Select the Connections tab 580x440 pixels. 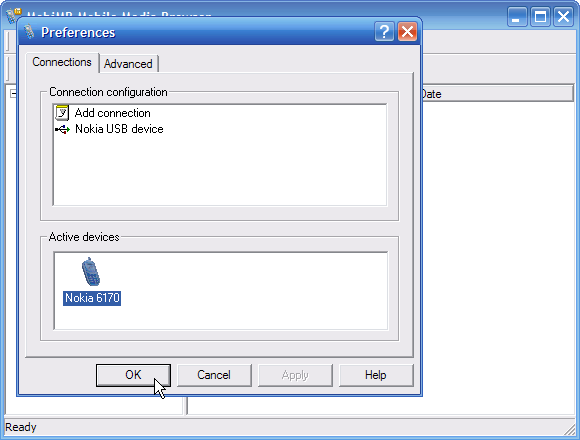click(62, 62)
